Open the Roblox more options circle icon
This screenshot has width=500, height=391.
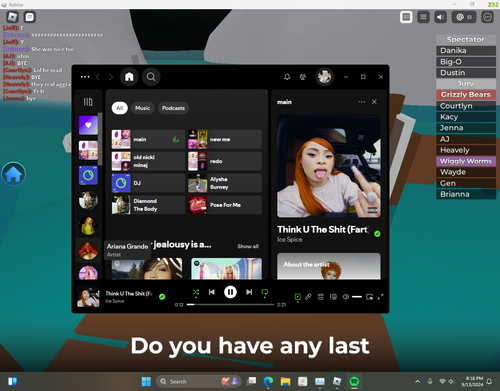[x=487, y=17]
